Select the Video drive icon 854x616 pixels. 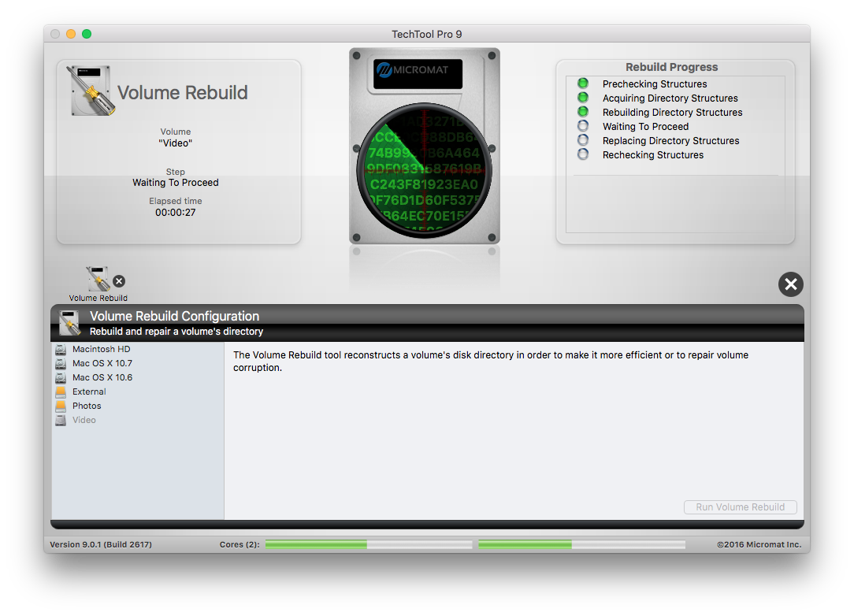pos(61,420)
